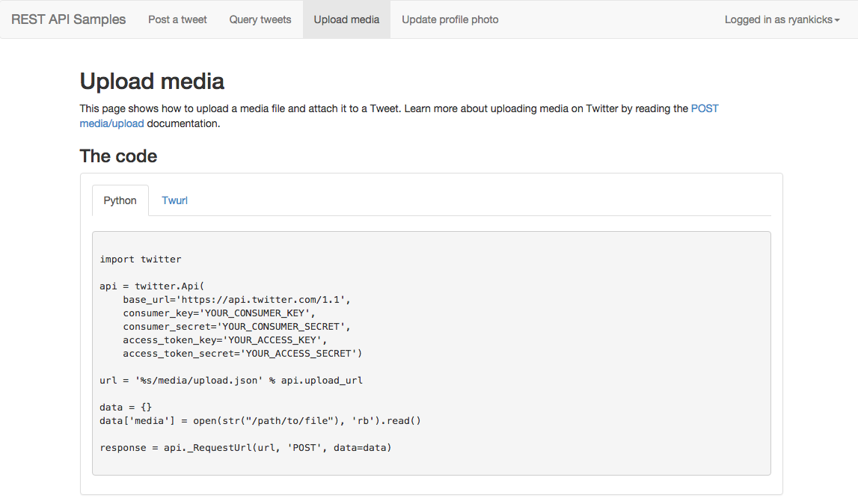Expand Logged in as ryankicks dropdown
The height and width of the screenshot is (504, 858).
782,19
